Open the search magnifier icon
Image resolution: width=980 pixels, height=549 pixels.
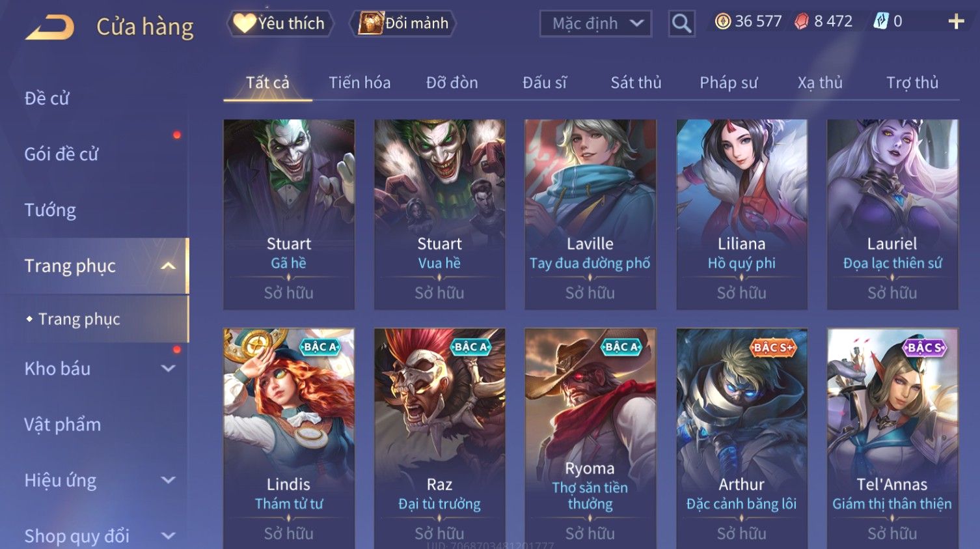pyautogui.click(x=681, y=24)
